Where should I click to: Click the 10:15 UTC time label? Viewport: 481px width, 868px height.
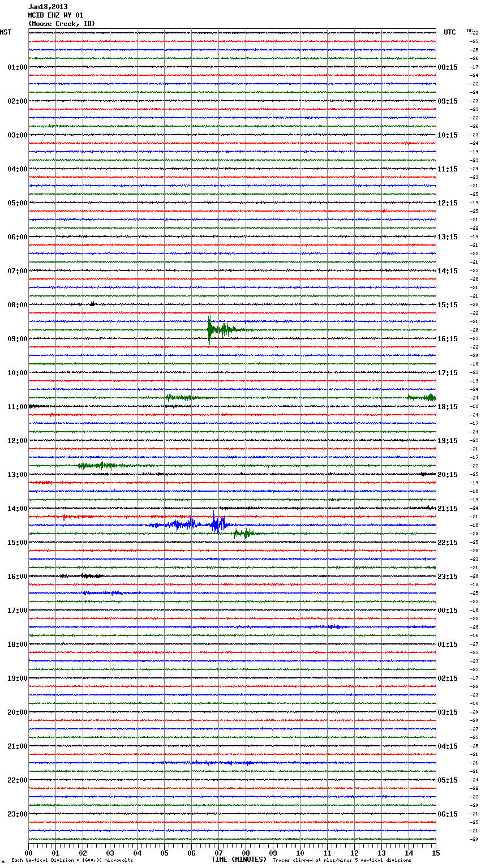[448, 135]
